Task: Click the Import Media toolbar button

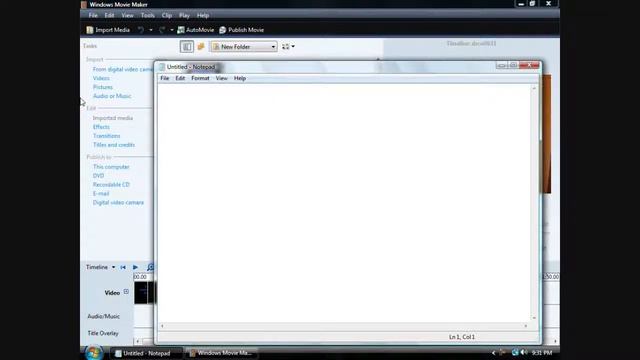Action: [x=108, y=30]
